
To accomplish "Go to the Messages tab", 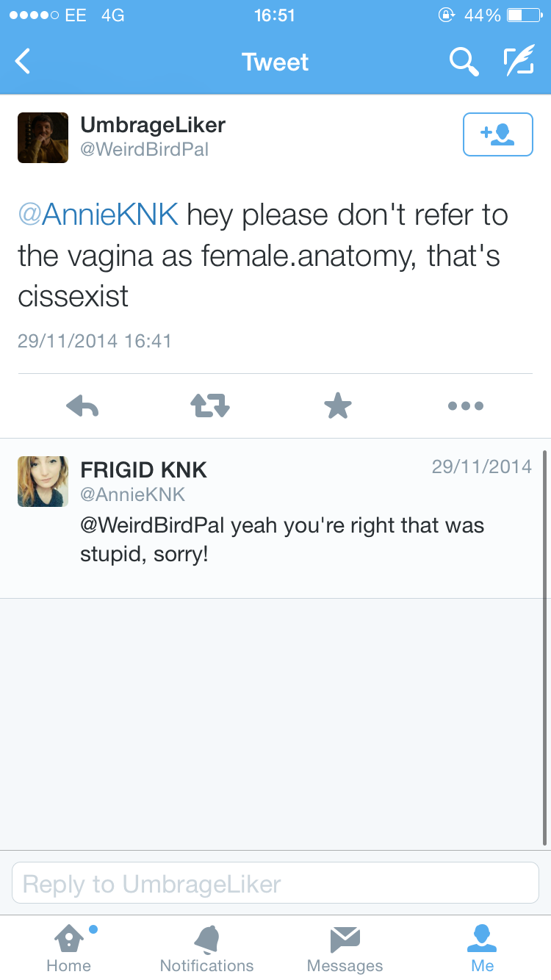I will point(345,948).
